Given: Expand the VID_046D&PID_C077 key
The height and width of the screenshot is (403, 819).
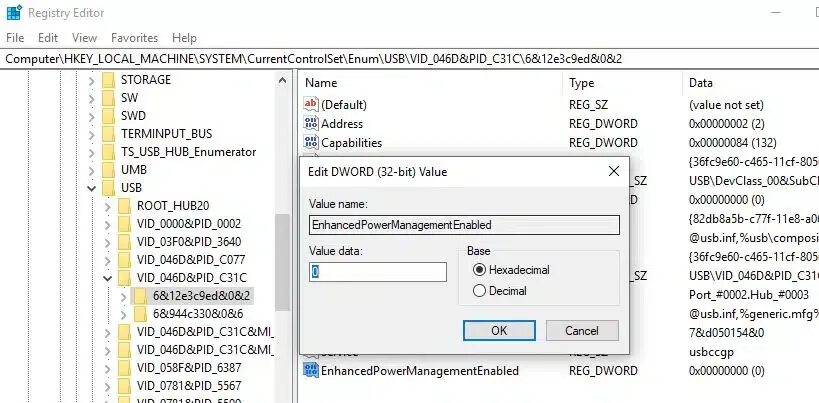Looking at the screenshot, I should tap(108, 260).
